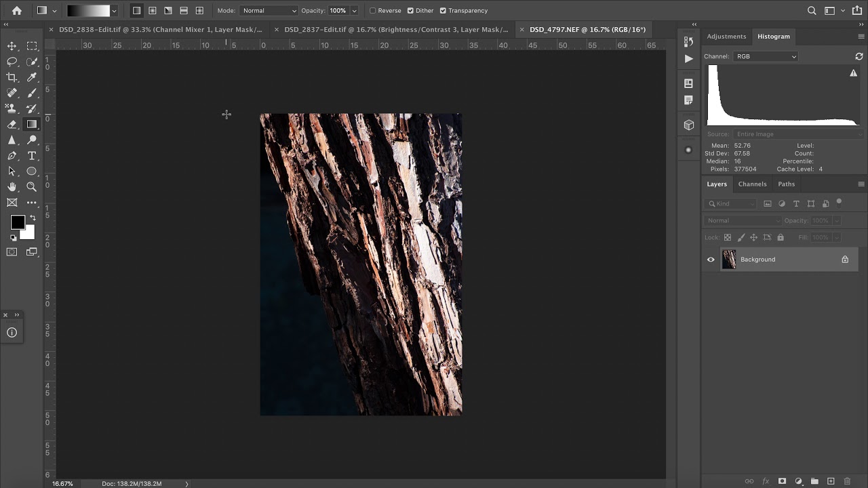Image resolution: width=868 pixels, height=488 pixels.
Task: Open the History panel icon
Action: [688, 43]
